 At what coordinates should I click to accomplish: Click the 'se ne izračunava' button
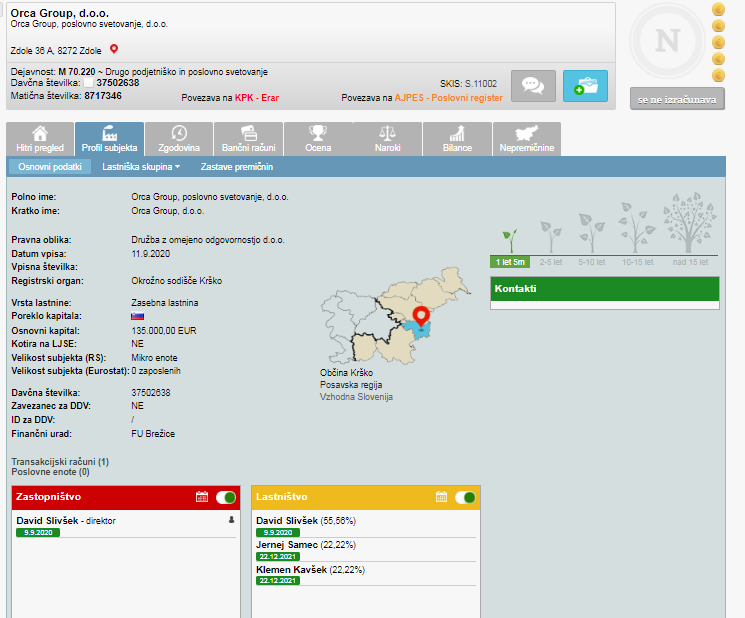(x=677, y=100)
